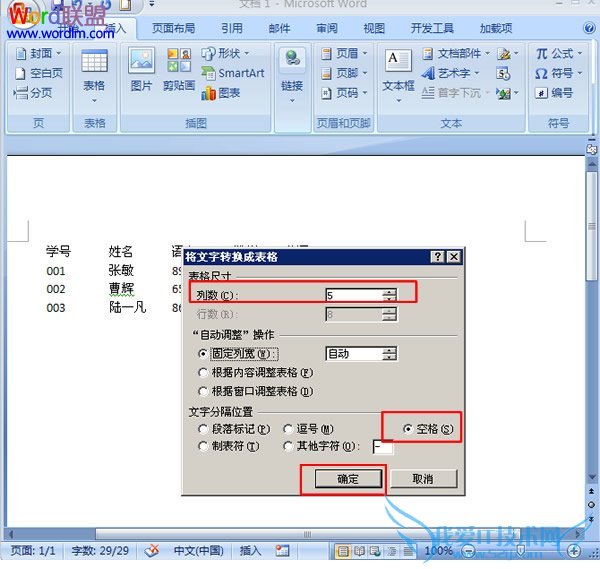Switch to draft view icon
Image resolution: width=600 pixels, height=569 pixels.
[408, 551]
